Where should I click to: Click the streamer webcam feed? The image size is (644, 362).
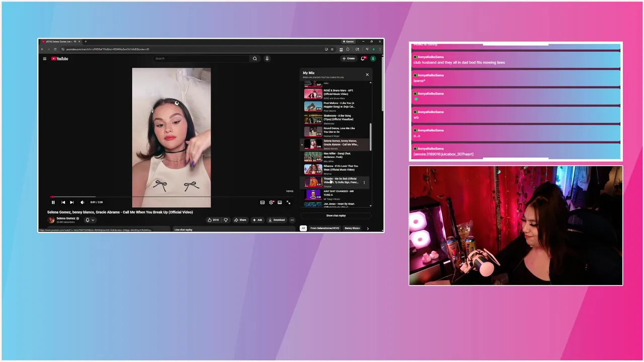coord(516,226)
